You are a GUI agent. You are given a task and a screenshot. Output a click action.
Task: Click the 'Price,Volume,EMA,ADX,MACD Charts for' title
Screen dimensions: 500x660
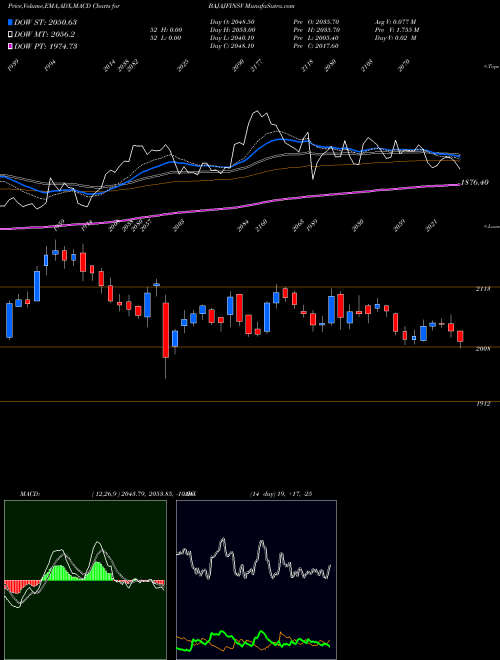click(x=64, y=6)
